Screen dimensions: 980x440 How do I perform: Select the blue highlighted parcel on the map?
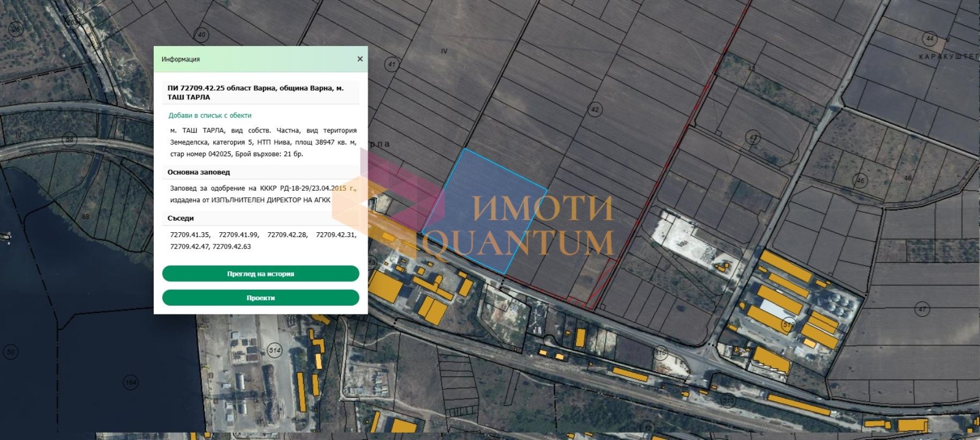[x=484, y=210]
